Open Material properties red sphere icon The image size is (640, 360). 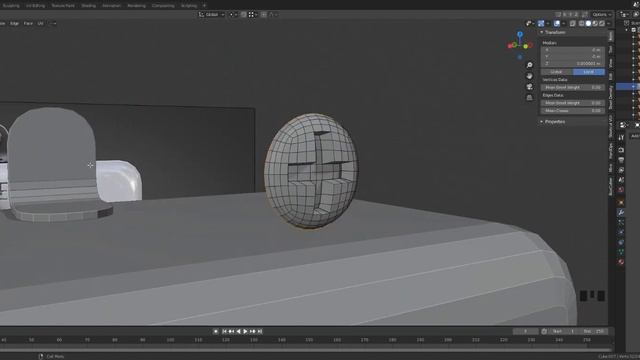tap(621, 262)
